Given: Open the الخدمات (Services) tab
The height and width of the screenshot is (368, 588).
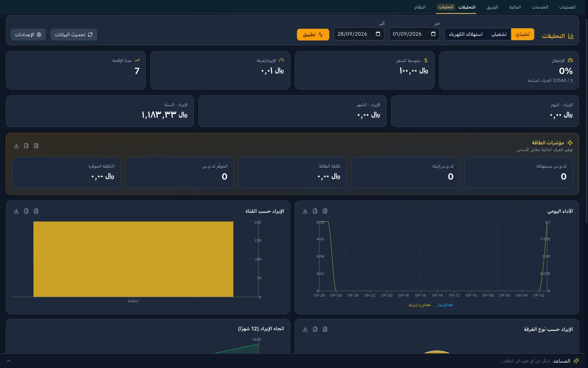Looking at the screenshot, I should point(540,7).
